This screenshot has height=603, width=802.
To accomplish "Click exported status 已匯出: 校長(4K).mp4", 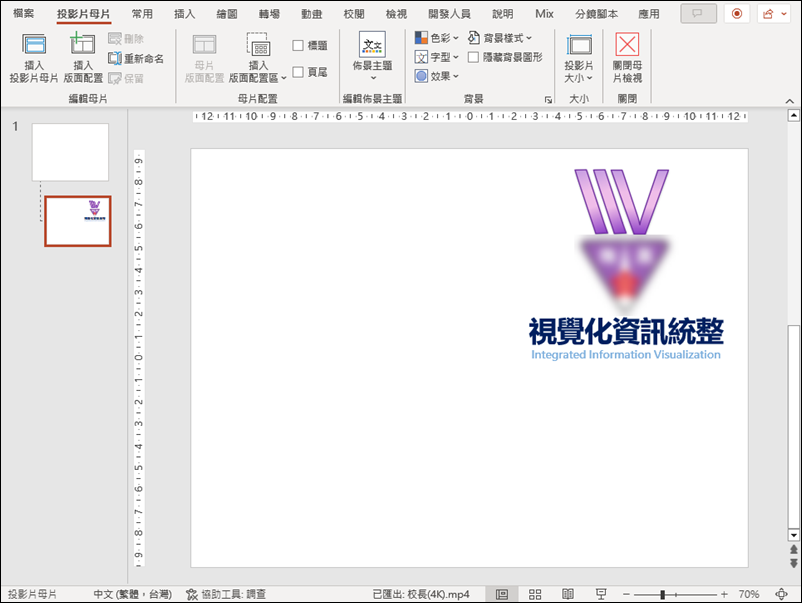I will click(420, 594).
